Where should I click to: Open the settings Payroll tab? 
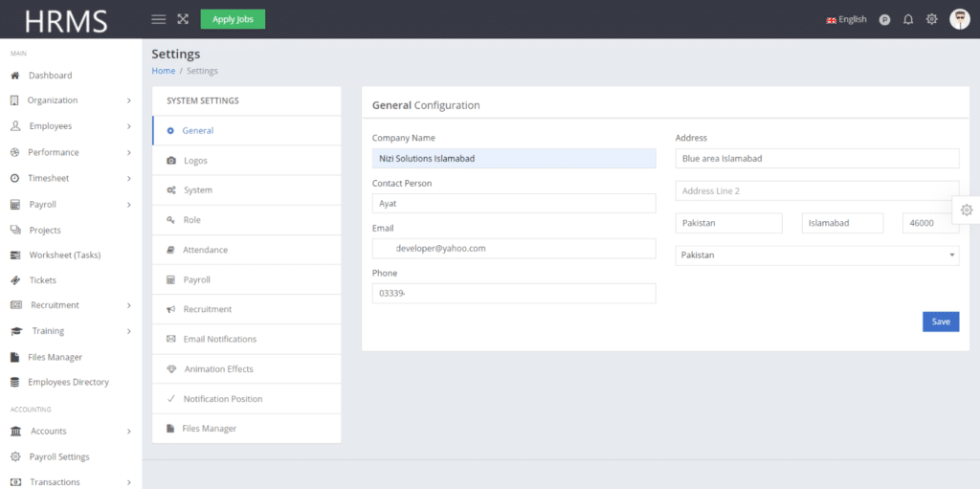247,279
